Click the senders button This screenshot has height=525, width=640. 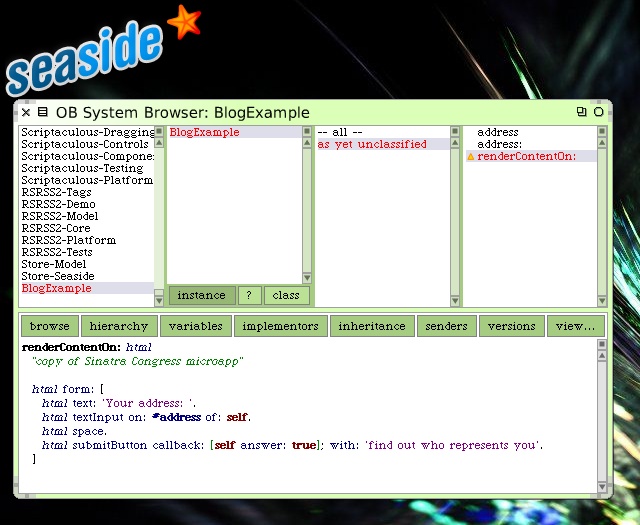(447, 326)
